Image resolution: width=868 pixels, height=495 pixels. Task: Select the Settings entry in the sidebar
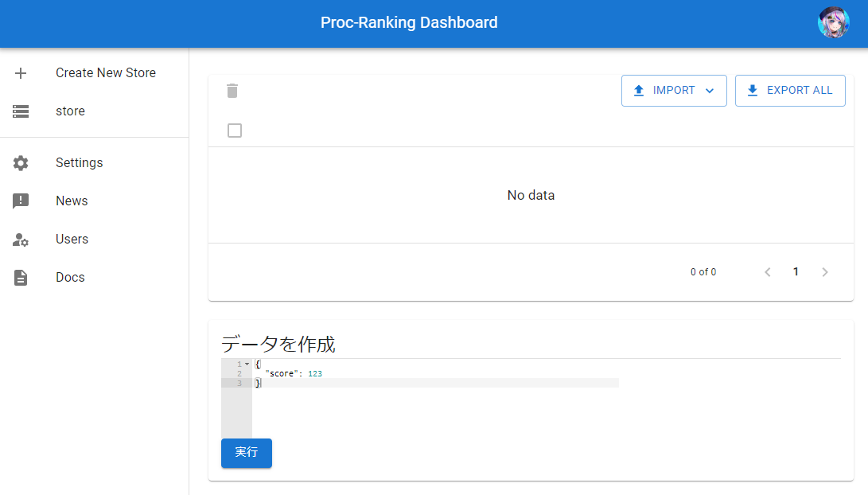[x=79, y=162]
